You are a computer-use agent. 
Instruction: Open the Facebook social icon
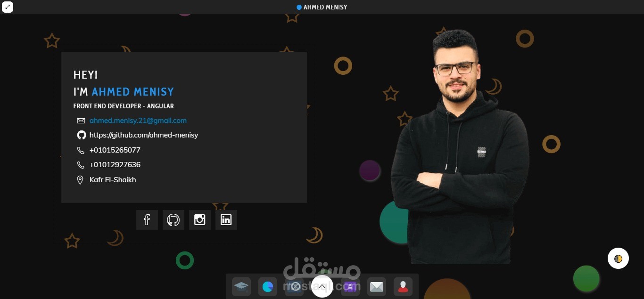tap(147, 220)
